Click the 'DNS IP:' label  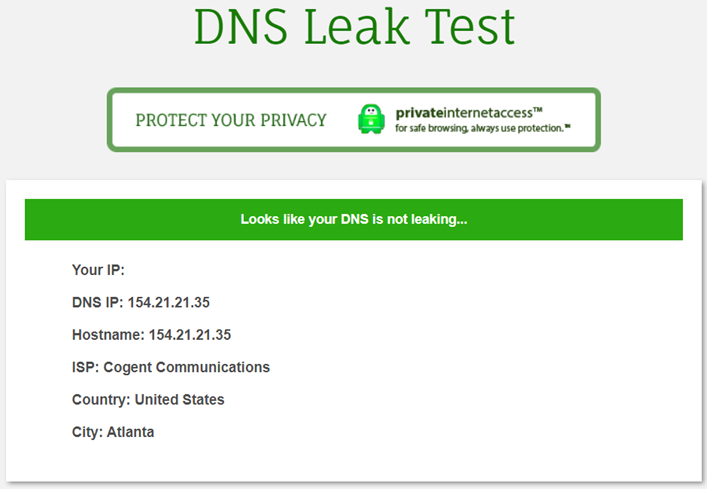point(97,302)
